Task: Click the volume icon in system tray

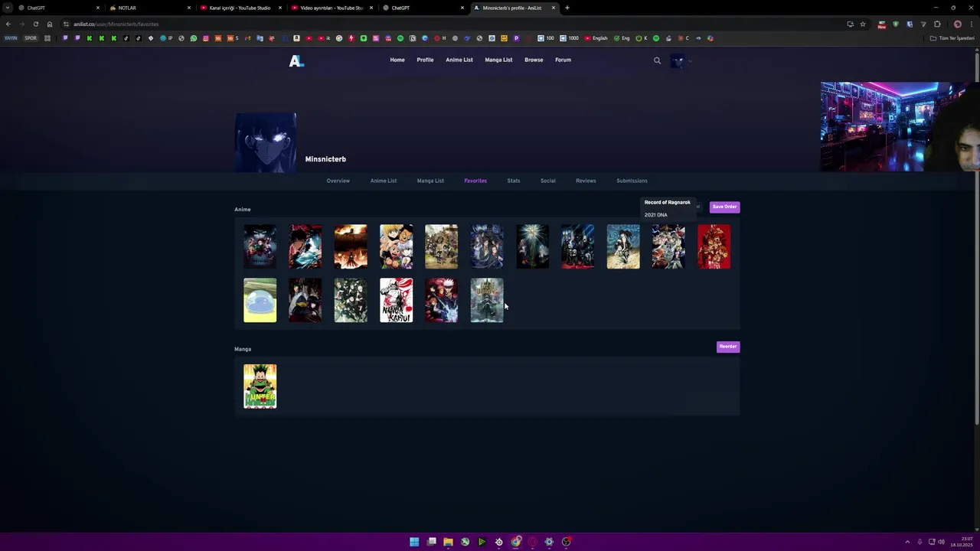Action: click(x=942, y=542)
